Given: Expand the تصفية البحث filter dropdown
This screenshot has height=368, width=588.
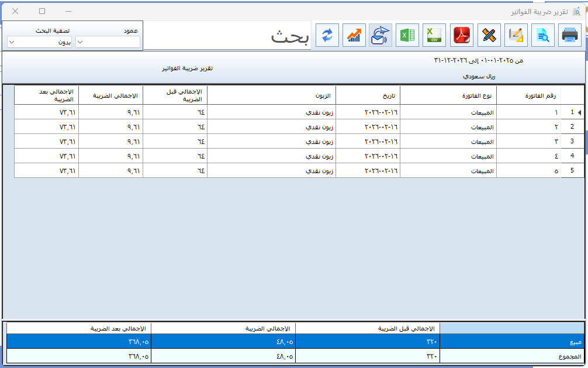Looking at the screenshot, I should [x=39, y=42].
